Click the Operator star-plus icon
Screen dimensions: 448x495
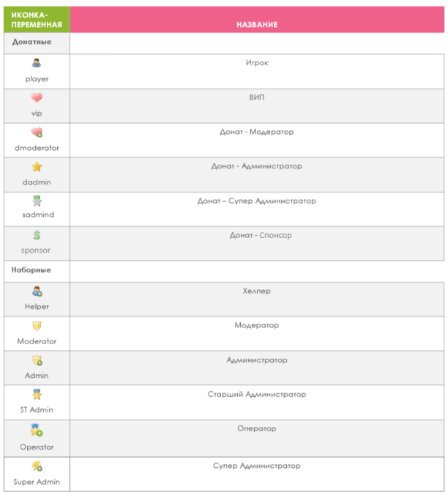37,430
